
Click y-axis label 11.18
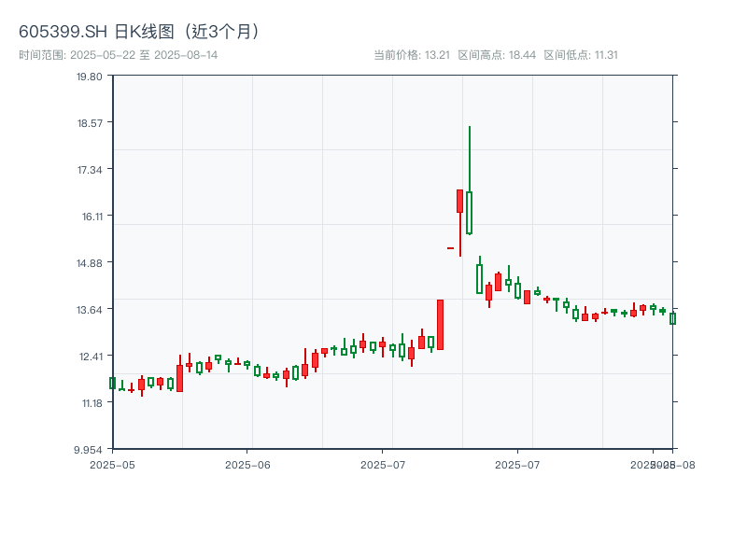(x=92, y=403)
